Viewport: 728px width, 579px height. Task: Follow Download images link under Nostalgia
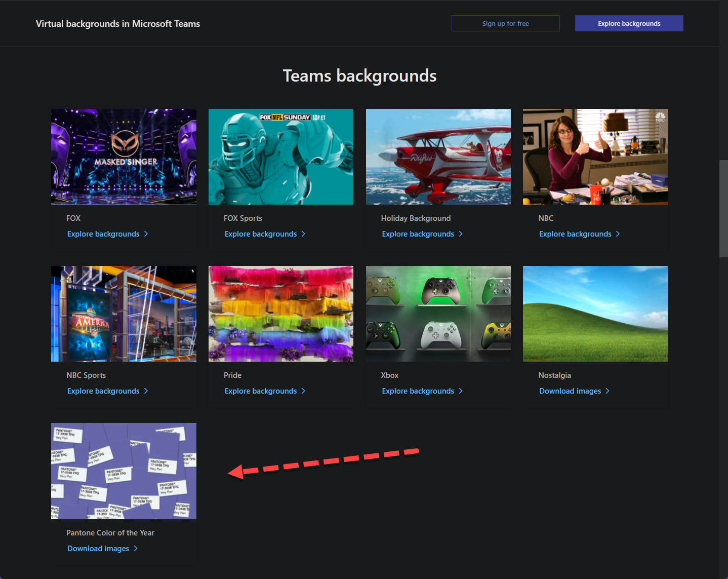click(575, 391)
